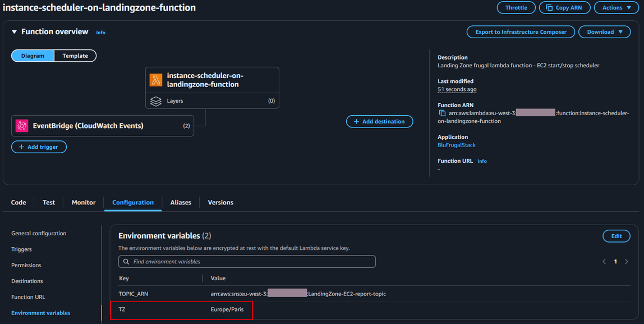Image resolution: width=644 pixels, height=324 pixels.
Task: Open the Aliases tab
Action: pos(180,202)
